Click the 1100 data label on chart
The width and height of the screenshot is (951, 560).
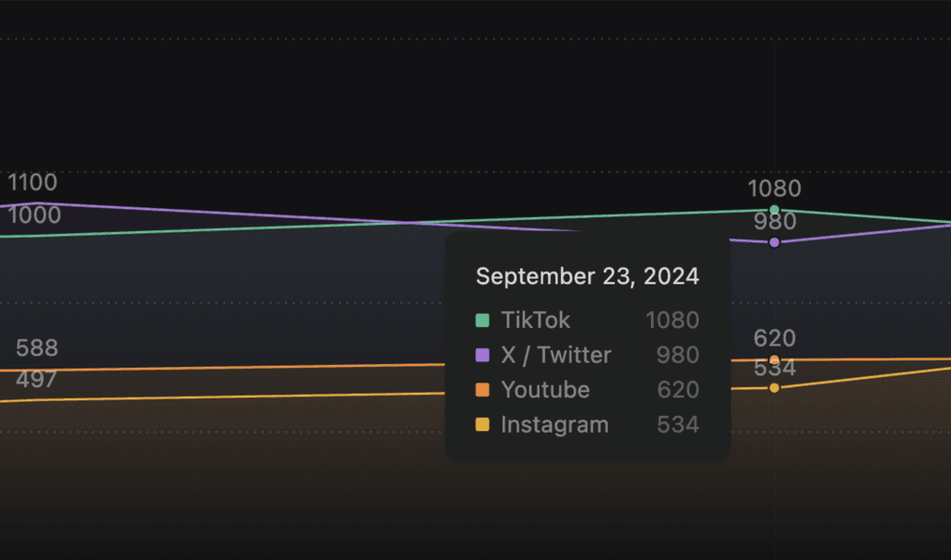coord(33,182)
